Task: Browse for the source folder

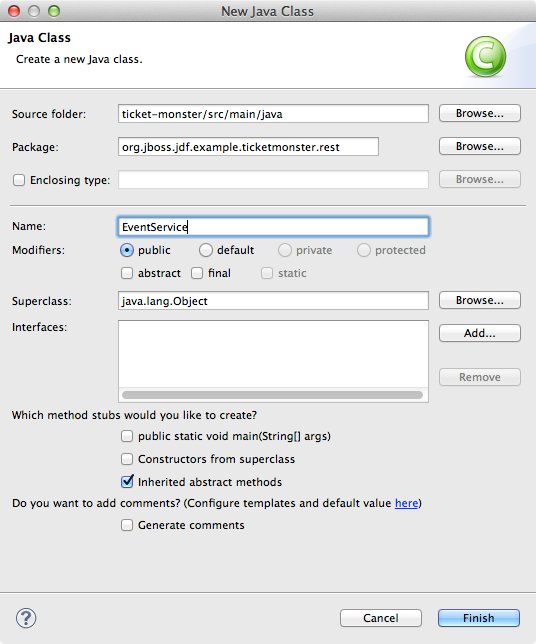Action: click(480, 113)
